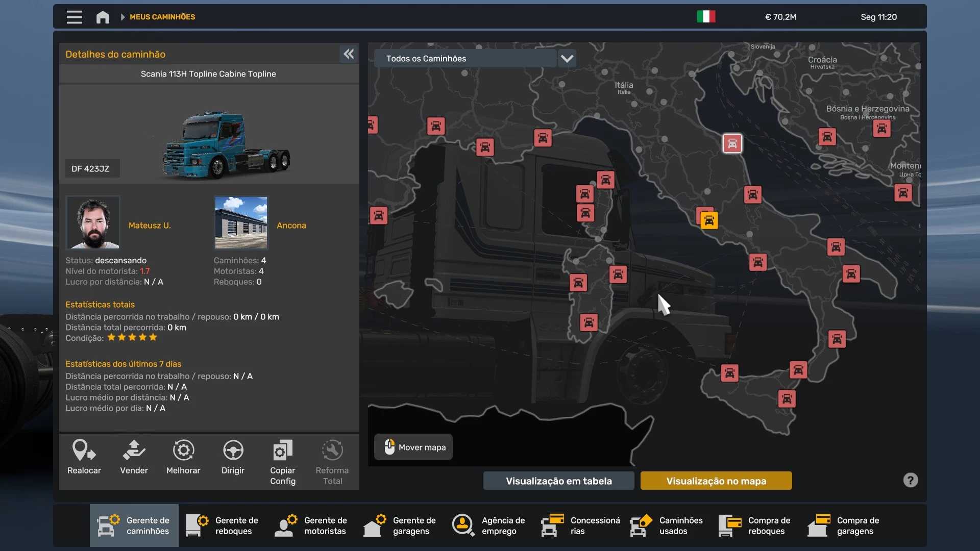Open the help question mark icon

tap(910, 480)
